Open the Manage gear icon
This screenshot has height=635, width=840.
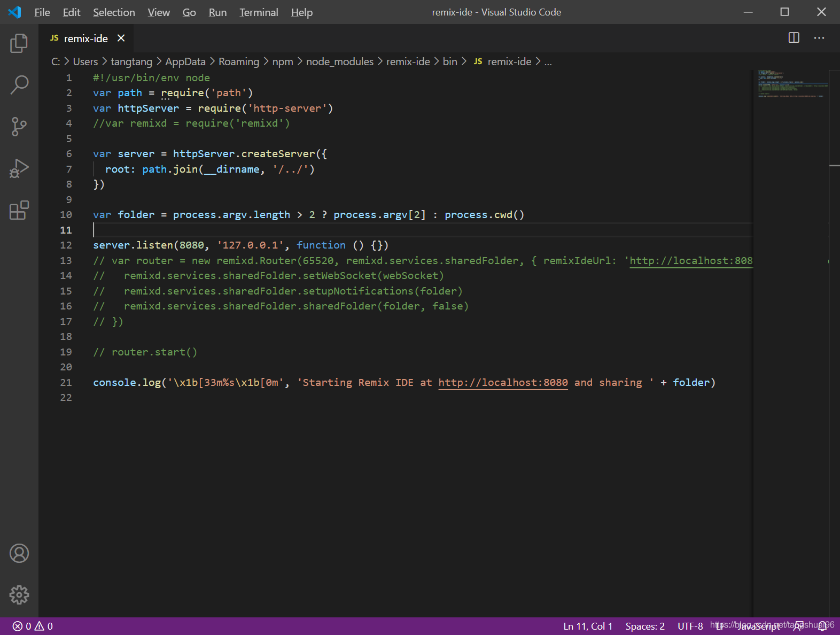click(x=19, y=594)
